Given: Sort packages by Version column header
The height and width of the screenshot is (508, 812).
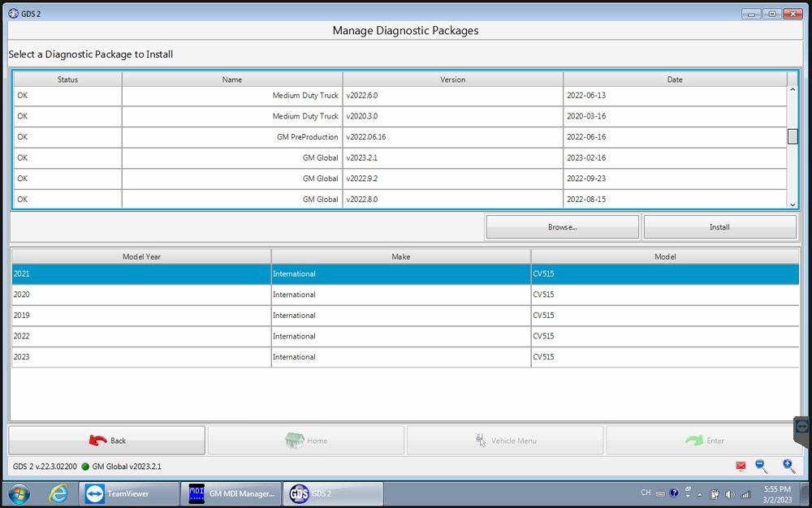Looking at the screenshot, I should 452,80.
